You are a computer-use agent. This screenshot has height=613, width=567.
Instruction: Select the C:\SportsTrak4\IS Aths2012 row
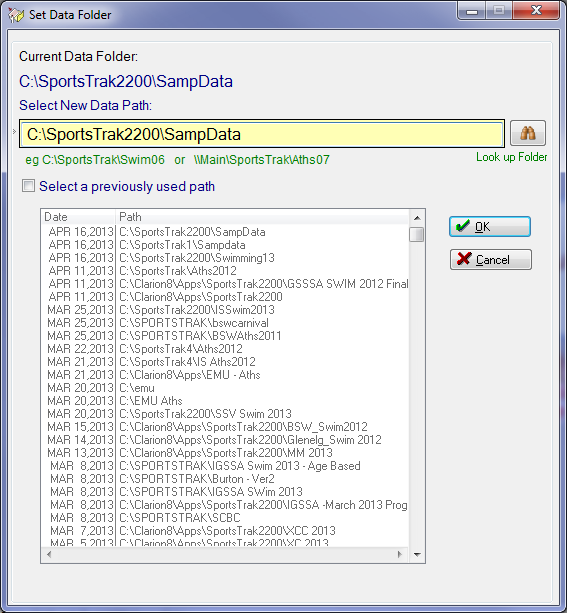point(225,362)
